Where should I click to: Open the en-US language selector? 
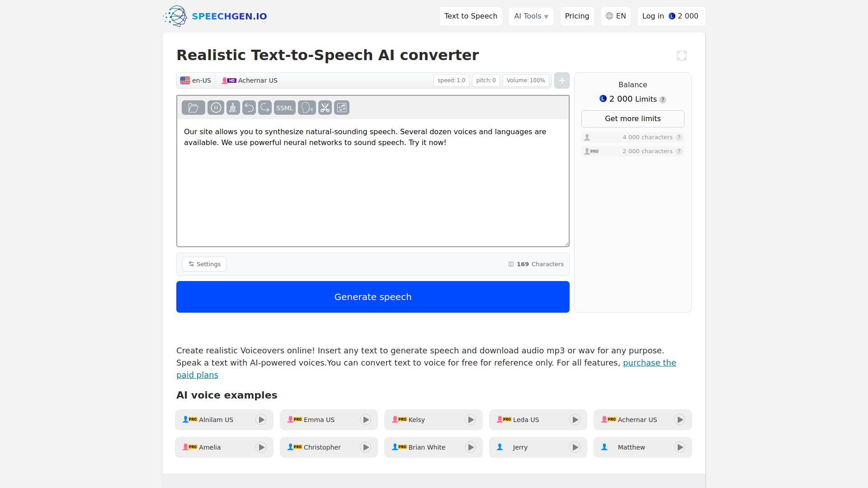click(x=195, y=80)
